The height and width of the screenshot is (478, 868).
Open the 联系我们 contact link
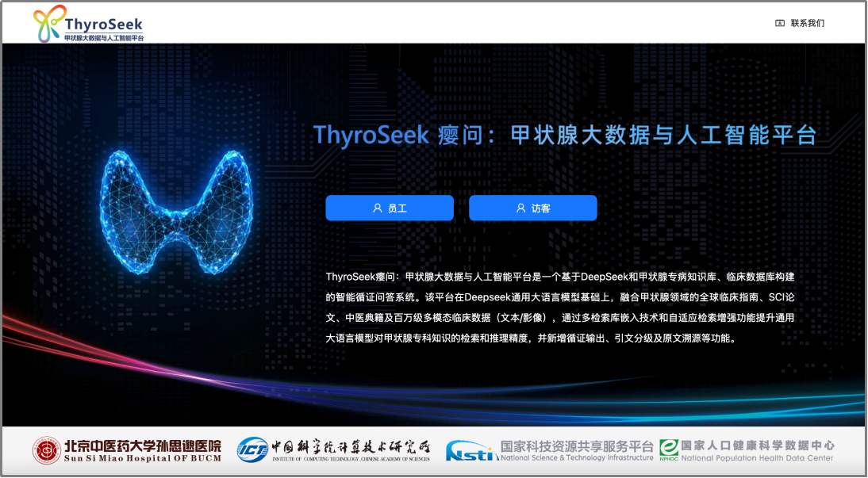click(808, 23)
